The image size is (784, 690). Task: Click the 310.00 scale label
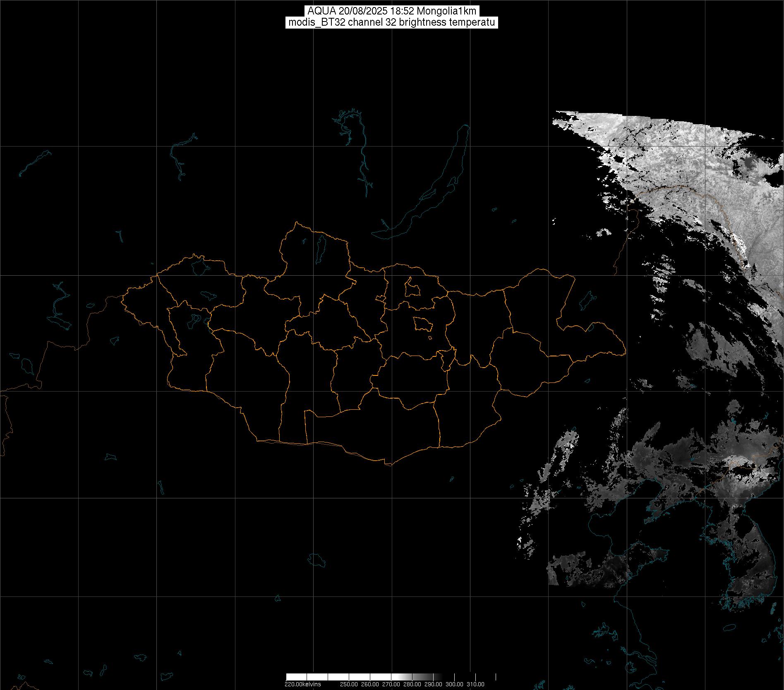coord(475,684)
